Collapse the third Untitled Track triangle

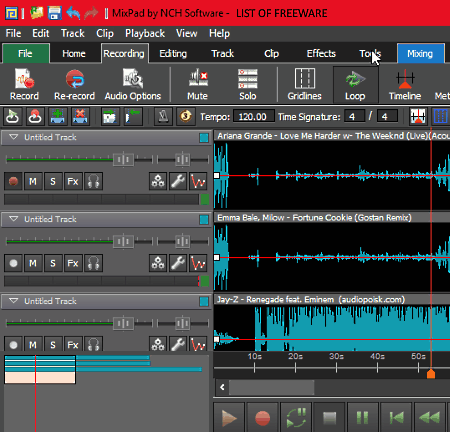click(13, 301)
